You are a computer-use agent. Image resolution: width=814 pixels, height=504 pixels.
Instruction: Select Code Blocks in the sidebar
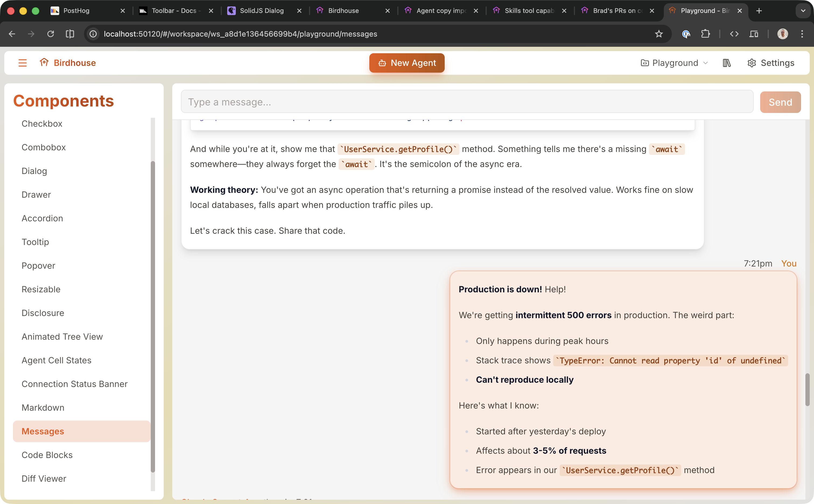coord(47,455)
